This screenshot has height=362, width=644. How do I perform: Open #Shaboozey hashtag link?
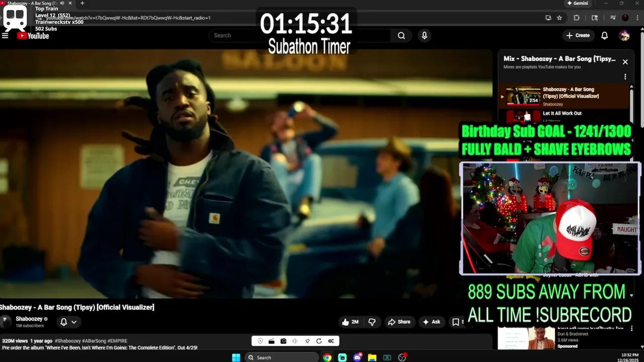67,341
